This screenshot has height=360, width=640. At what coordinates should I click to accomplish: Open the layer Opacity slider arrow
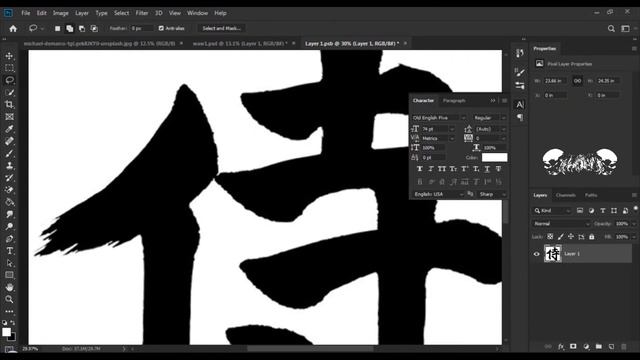(634, 224)
